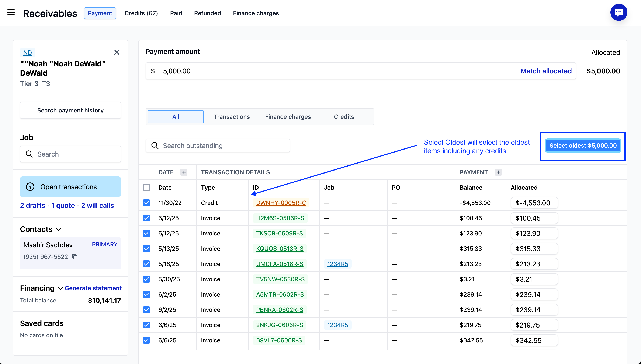
Task: Open the chat support bubble
Action: [619, 13]
